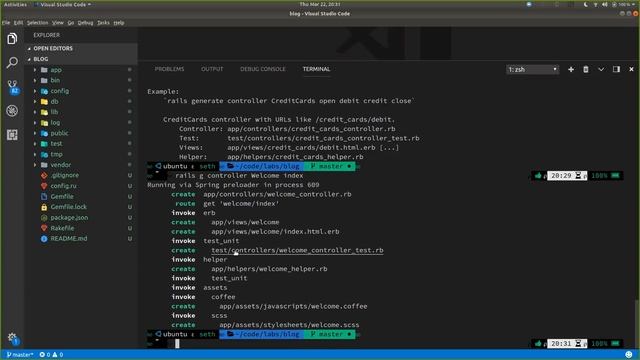This screenshot has width=640, height=360.
Task: Click the terminal cursor input line
Action: 177,344
